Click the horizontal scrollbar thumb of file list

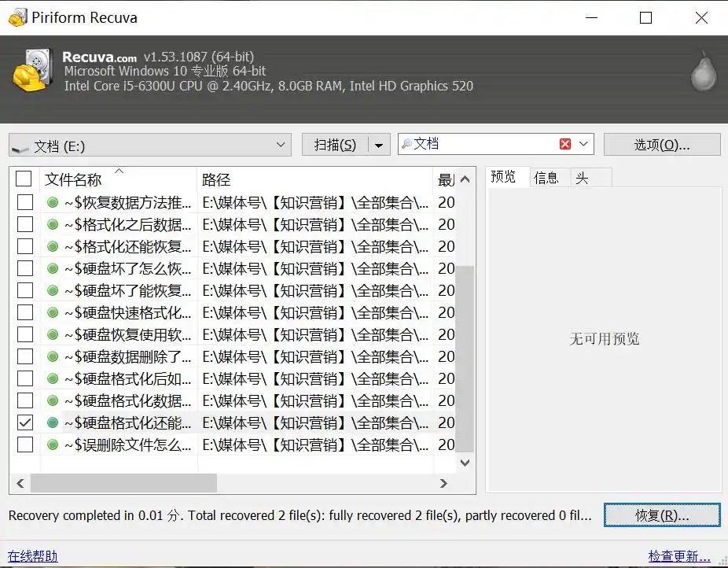(123, 483)
